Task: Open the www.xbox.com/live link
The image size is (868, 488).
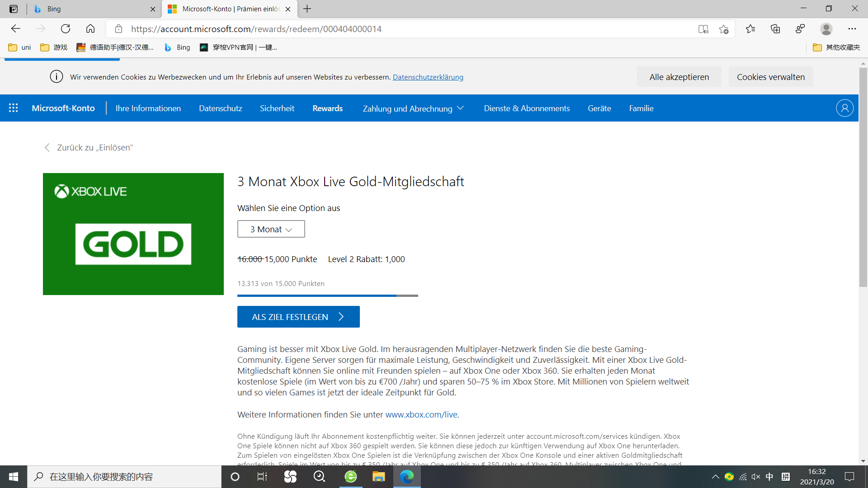Action: (421, 414)
